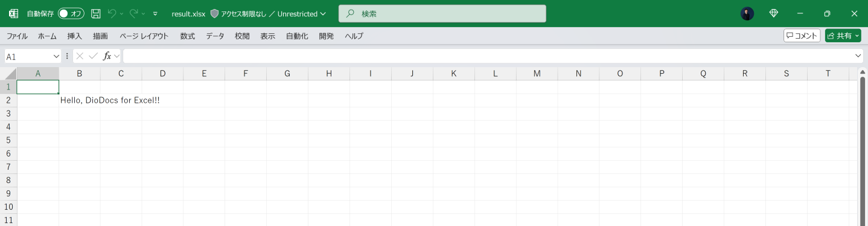The image size is (868, 226).
Task: Select column N header
Action: coord(578,74)
